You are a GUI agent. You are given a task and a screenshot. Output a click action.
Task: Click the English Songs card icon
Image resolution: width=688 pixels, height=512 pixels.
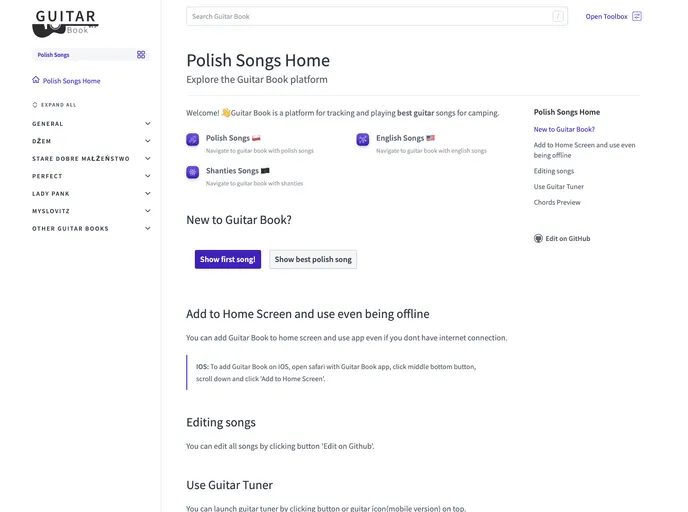coord(363,140)
